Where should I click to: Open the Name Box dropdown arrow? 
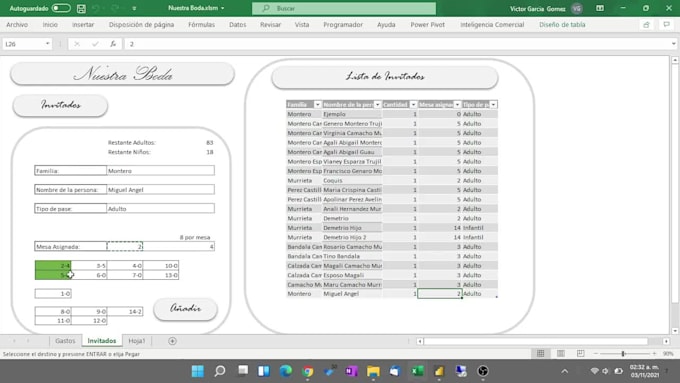click(47, 44)
